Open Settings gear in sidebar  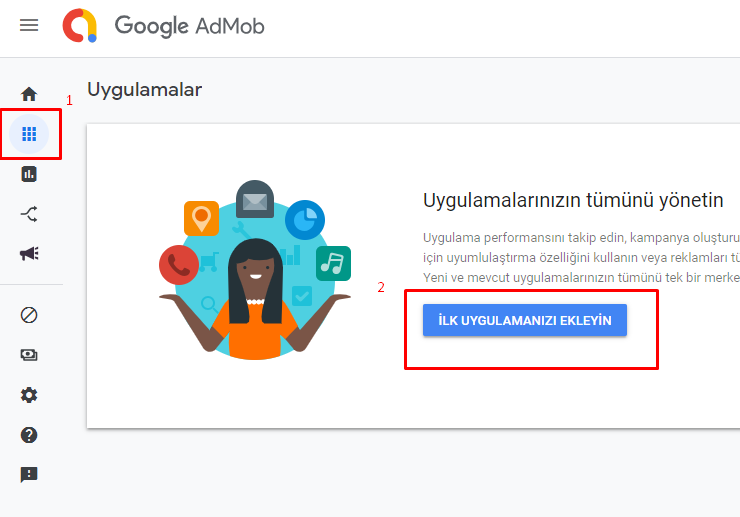click(29, 395)
